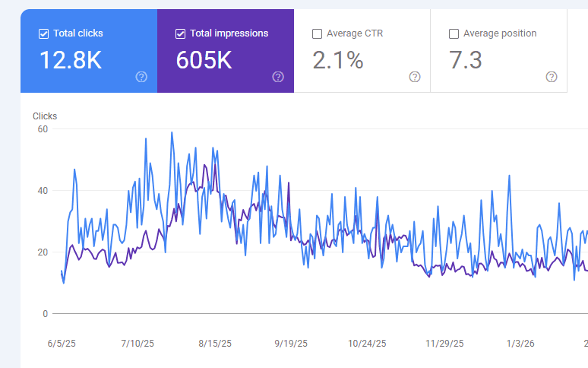Viewport: 588px width, 368px height.
Task: Open help icon on Total clicks card
Action: (x=141, y=77)
